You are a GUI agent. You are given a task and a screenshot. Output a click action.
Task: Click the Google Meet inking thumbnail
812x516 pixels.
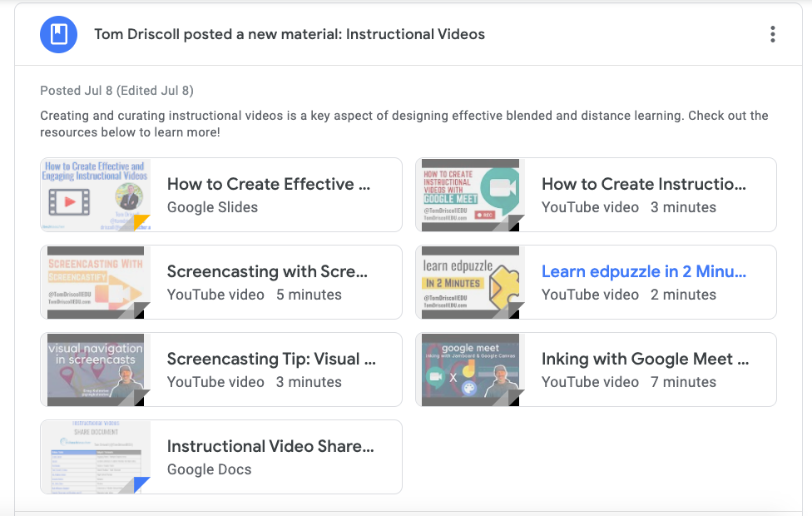point(470,367)
